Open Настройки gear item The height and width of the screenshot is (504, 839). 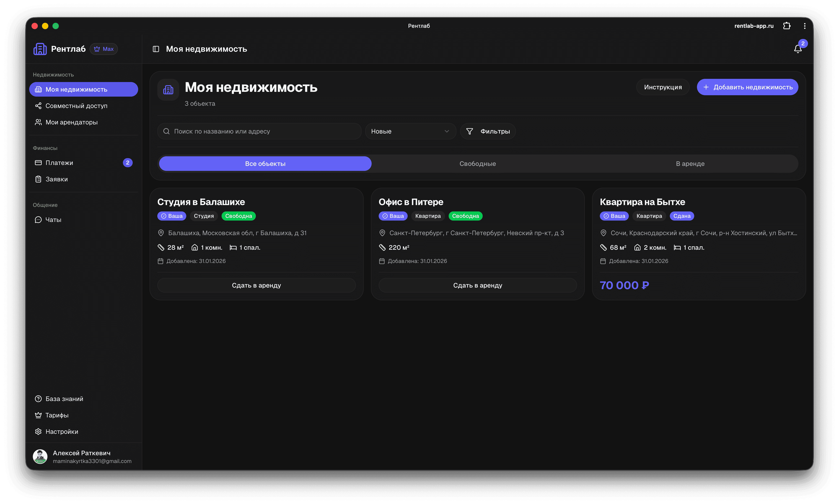coord(62,431)
